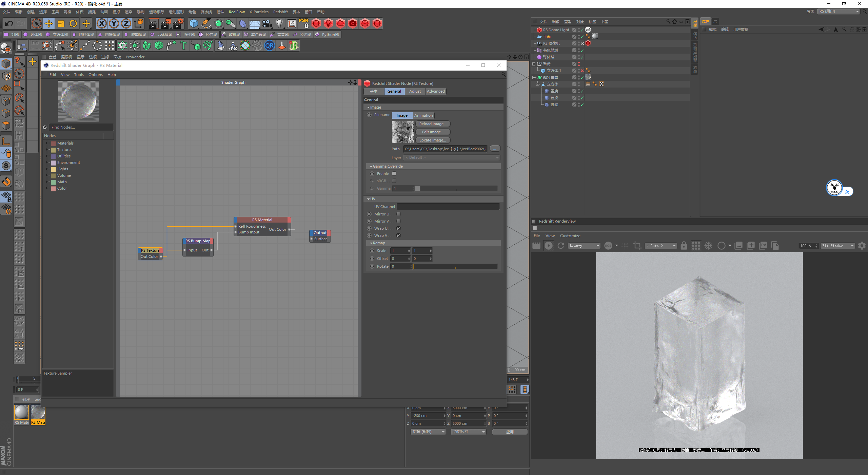Toggle the Y axis lock icon
Screen dimensions: 868x475
pos(114,23)
